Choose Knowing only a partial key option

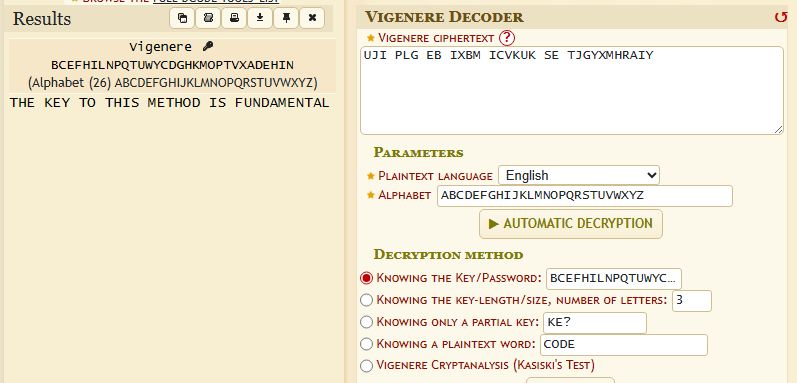[x=366, y=322]
